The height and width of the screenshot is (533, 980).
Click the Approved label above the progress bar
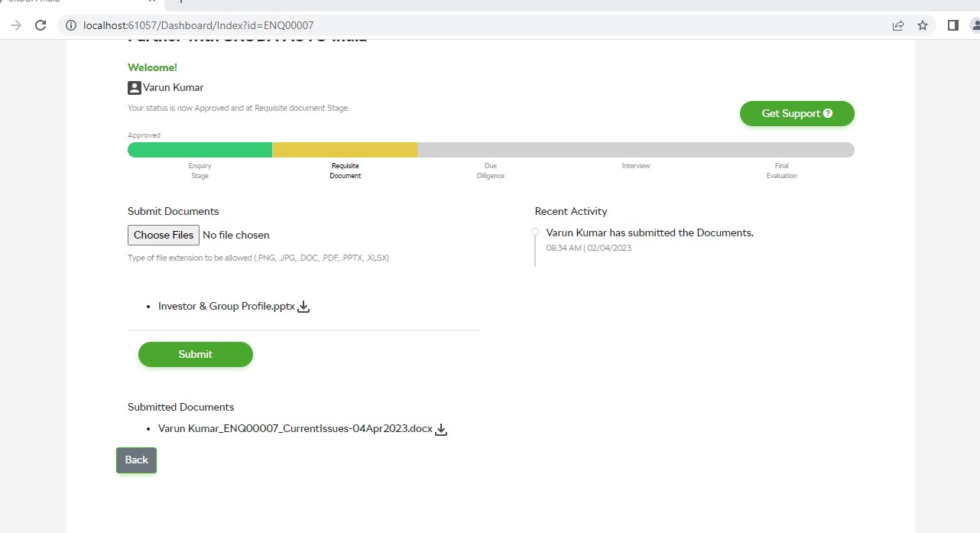click(x=144, y=135)
